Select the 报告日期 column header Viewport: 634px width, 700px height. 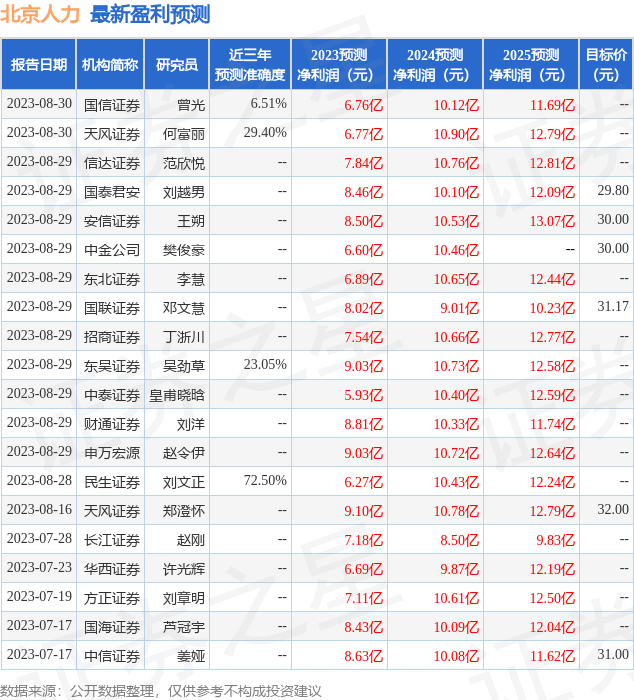click(x=39, y=65)
